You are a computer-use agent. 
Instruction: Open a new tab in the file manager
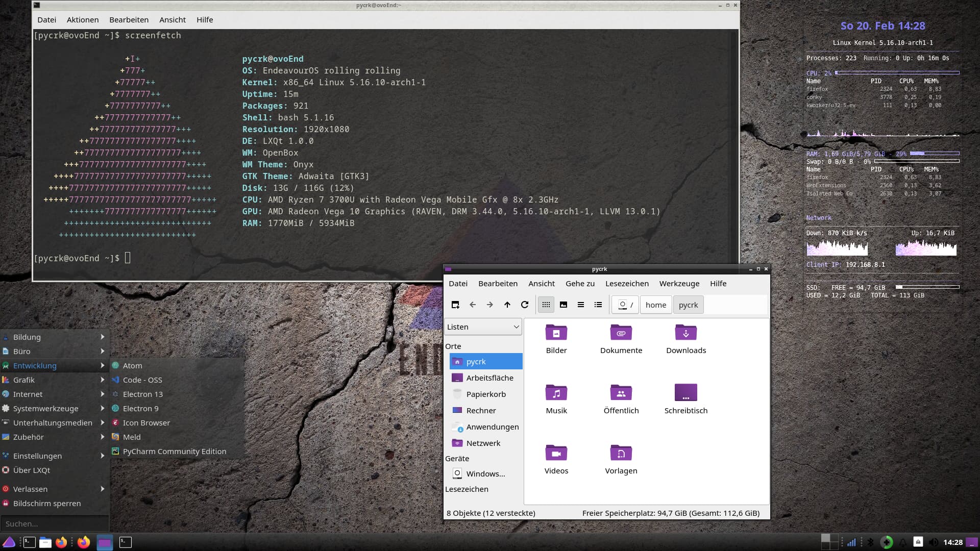click(455, 305)
